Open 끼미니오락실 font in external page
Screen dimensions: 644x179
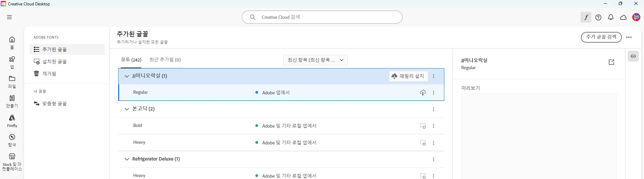point(611,62)
